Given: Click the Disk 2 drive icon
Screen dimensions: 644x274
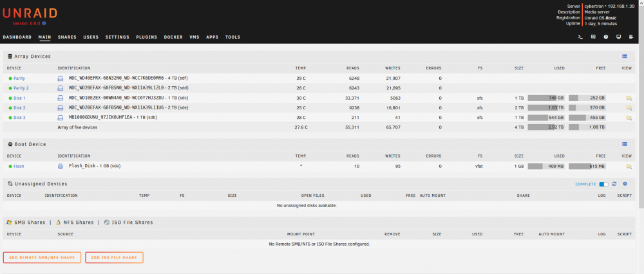Looking at the screenshot, I should click(x=61, y=108).
